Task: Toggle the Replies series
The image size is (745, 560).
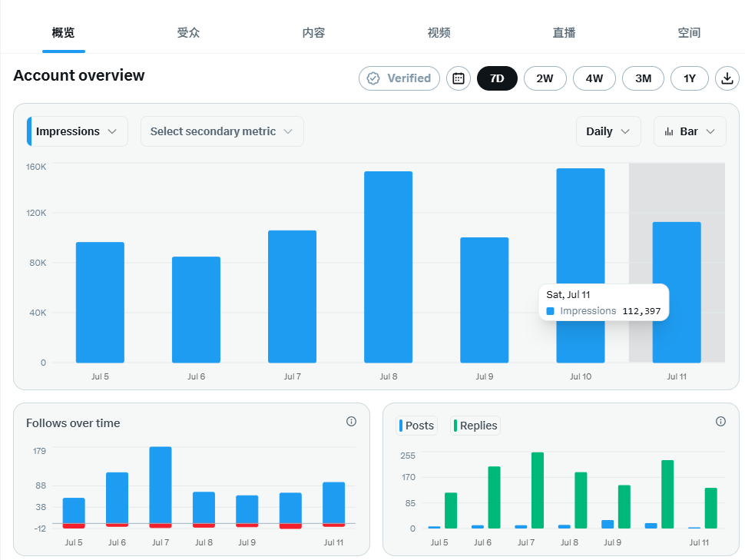Action: [x=475, y=426]
